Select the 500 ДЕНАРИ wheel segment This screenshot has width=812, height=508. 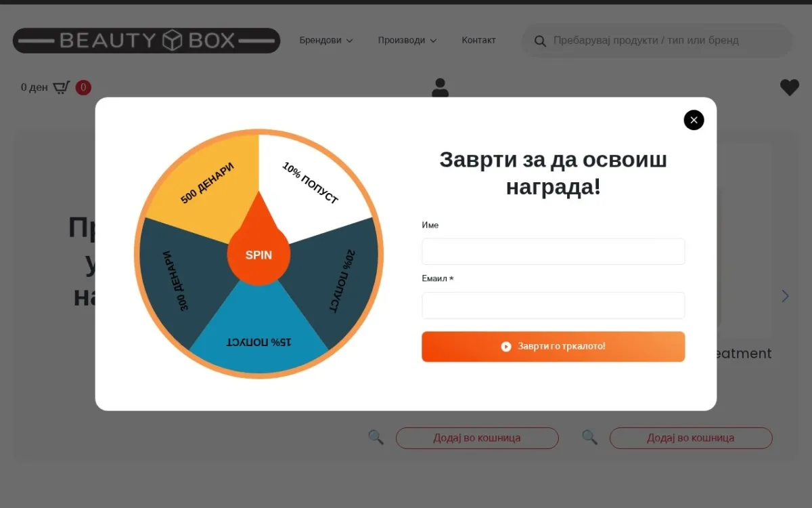207,183
